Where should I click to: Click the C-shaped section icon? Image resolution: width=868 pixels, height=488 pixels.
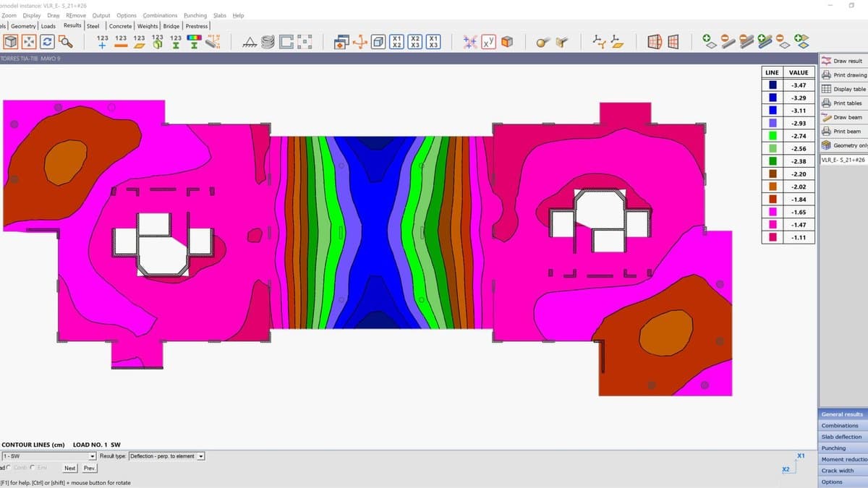[x=286, y=43]
